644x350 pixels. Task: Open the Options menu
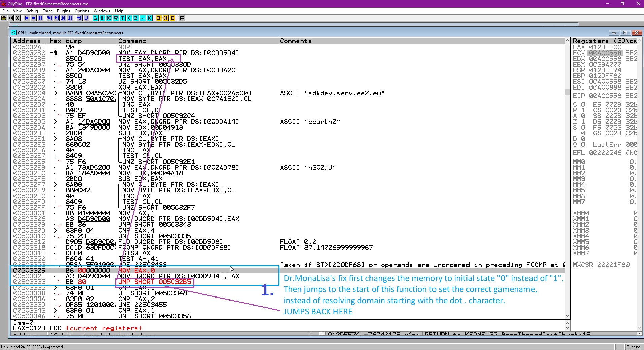pos(82,11)
